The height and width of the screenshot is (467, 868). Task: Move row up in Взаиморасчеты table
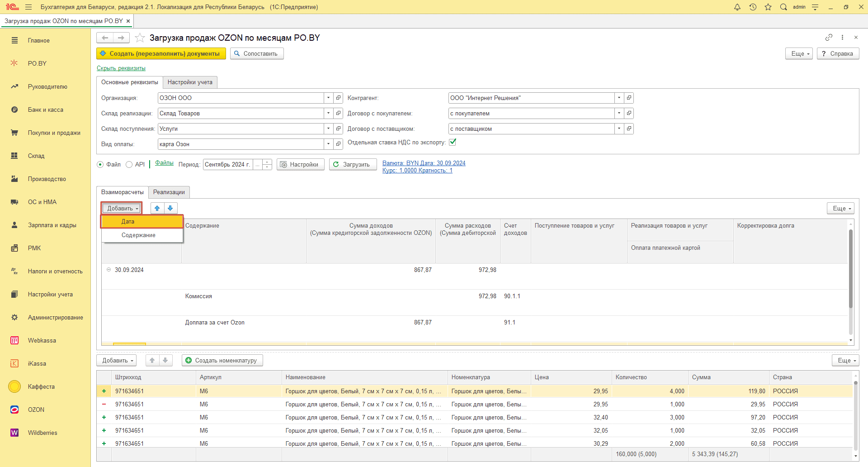tap(157, 208)
